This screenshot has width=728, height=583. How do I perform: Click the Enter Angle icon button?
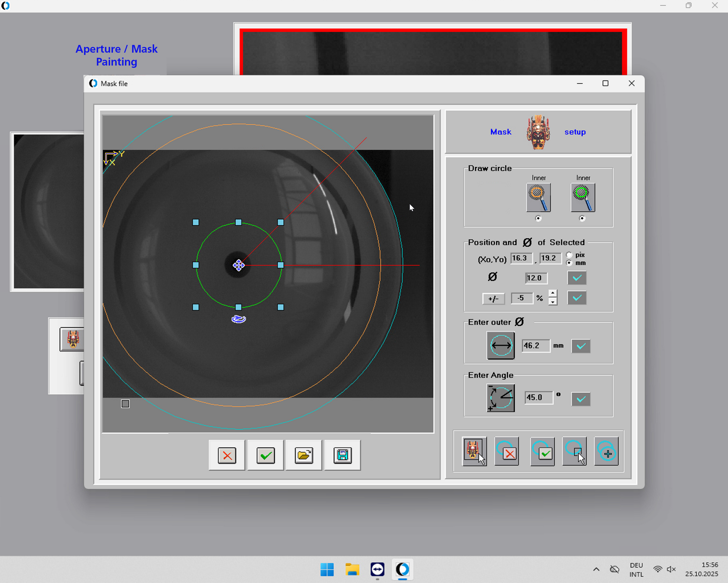pos(500,398)
